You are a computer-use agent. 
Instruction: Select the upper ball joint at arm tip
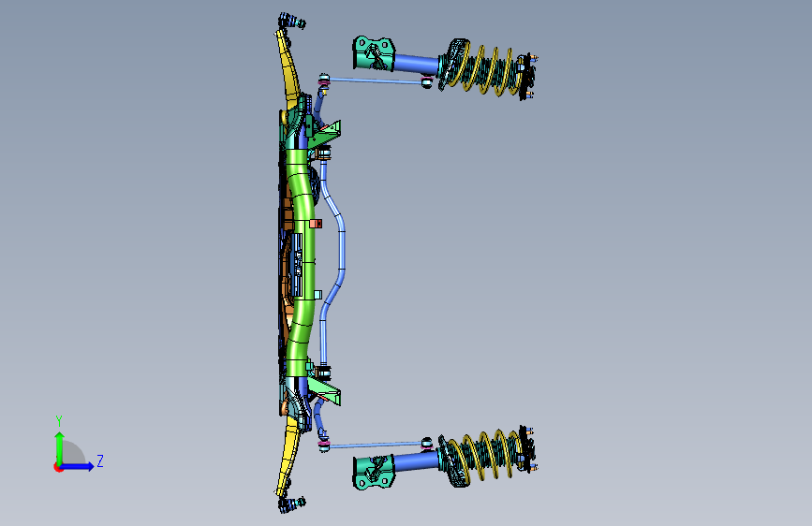[x=291, y=22]
